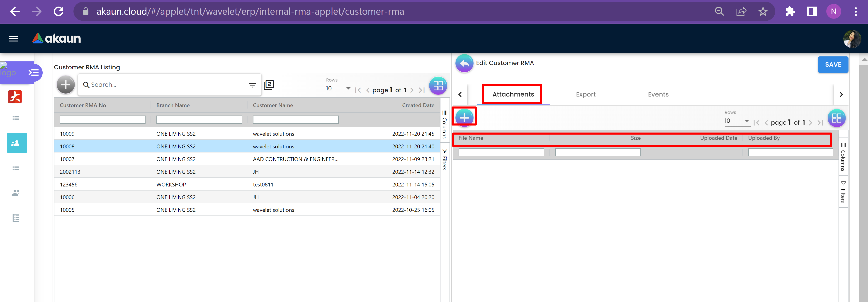Click gray plus to create Customer RMA
Image resolution: width=868 pixels, height=302 pixels.
click(66, 85)
